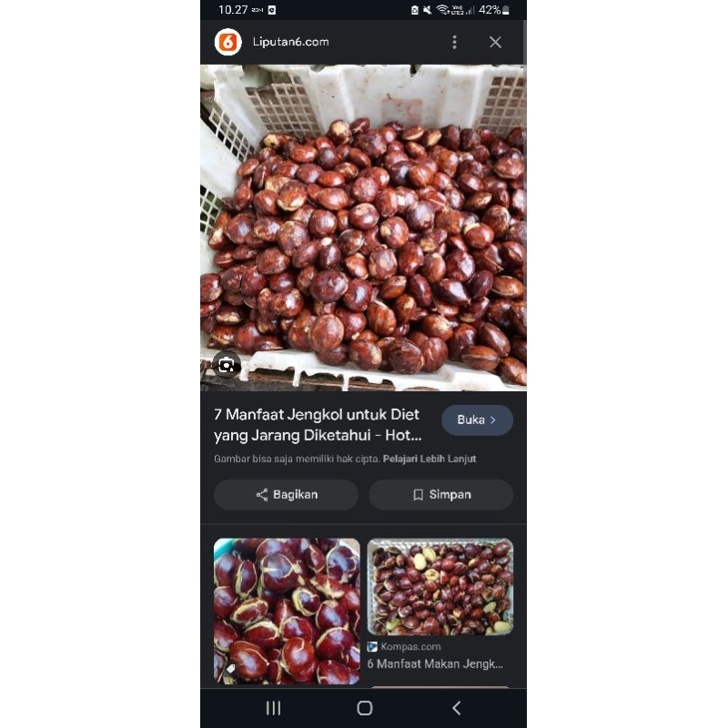
Task: Tap the tag icon on left thumbnail
Action: click(230, 670)
